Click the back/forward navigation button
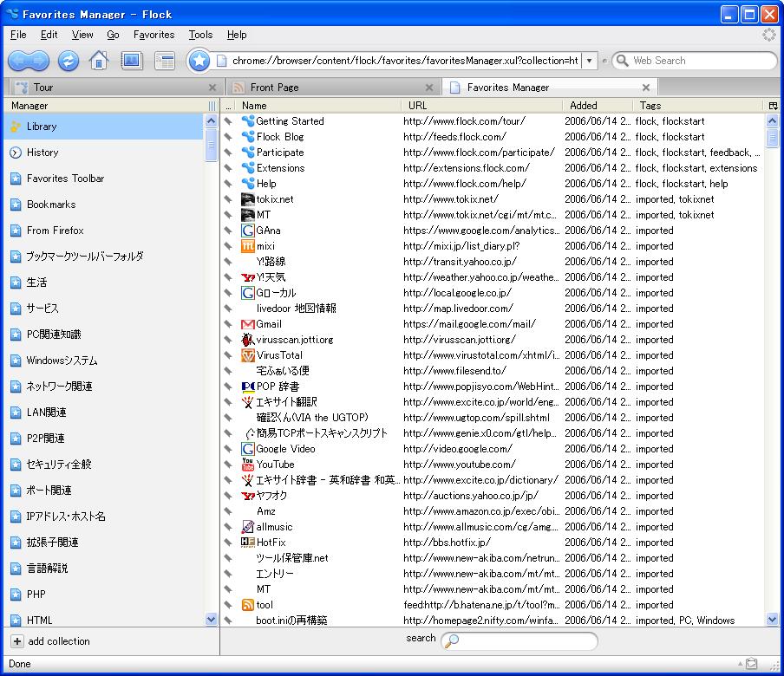Screen dimensions: 784x676 pyautogui.click(x=29, y=61)
